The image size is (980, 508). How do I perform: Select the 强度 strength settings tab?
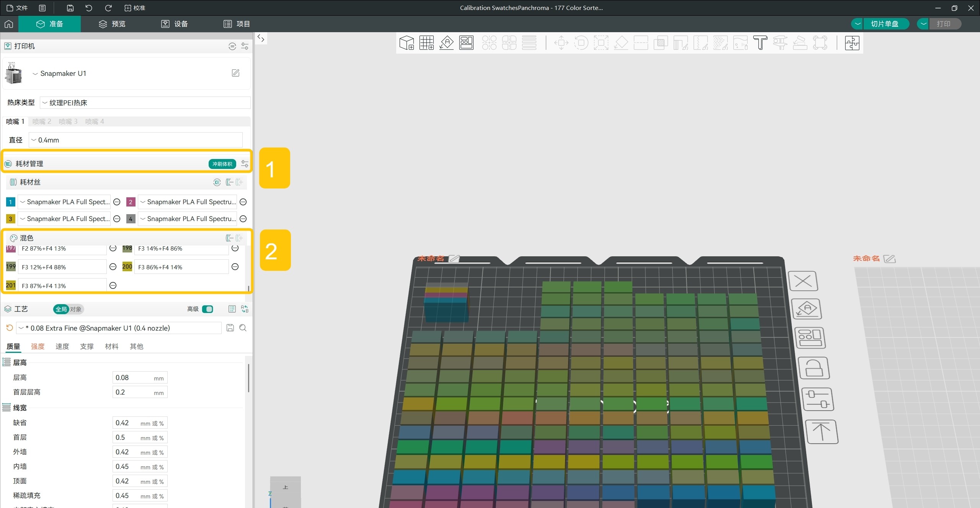click(x=38, y=346)
